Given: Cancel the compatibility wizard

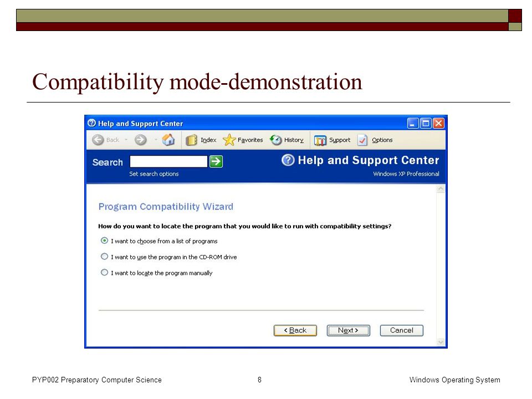Looking at the screenshot, I should (x=402, y=330).
